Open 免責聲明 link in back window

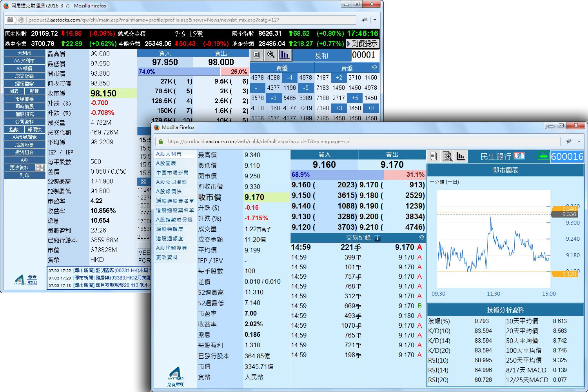tap(32, 280)
